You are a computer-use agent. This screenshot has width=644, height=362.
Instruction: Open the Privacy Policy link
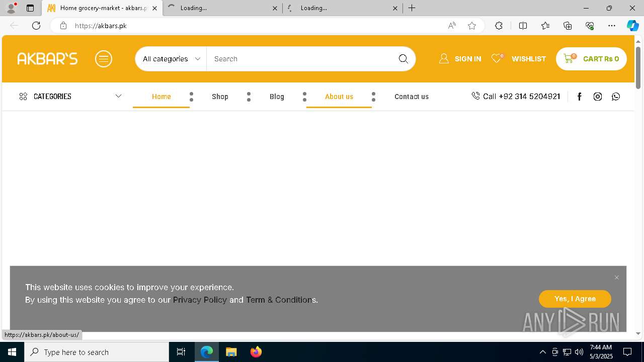point(200,300)
